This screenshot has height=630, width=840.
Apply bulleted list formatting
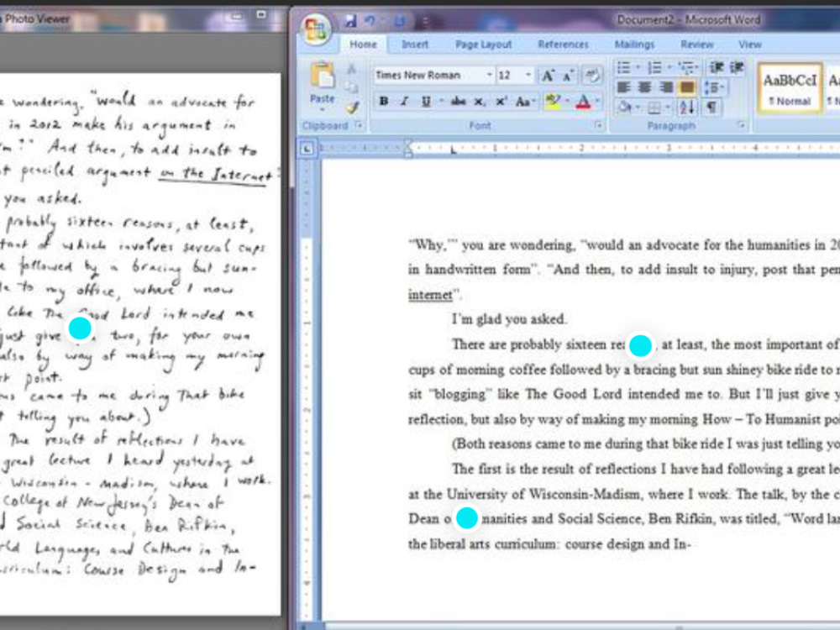(x=623, y=67)
